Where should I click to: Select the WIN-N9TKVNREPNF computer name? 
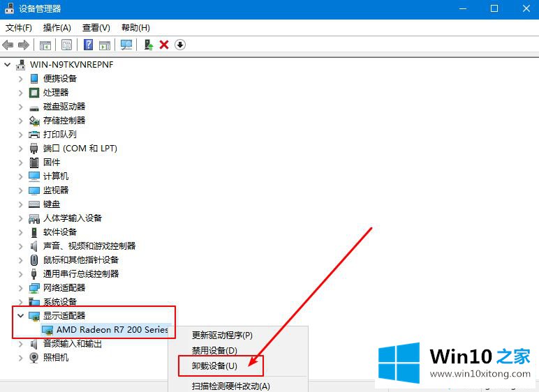click(71, 65)
